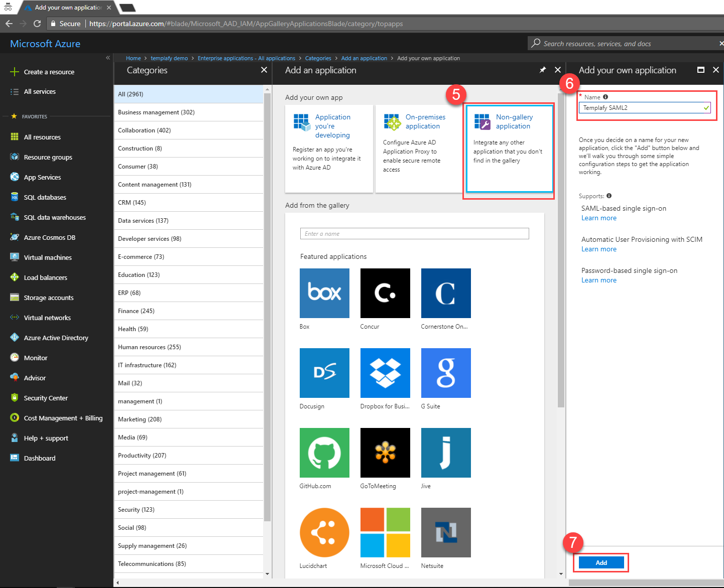This screenshot has height=588, width=724.
Task: Select IT infrastructure (162) category
Action: [x=189, y=365]
